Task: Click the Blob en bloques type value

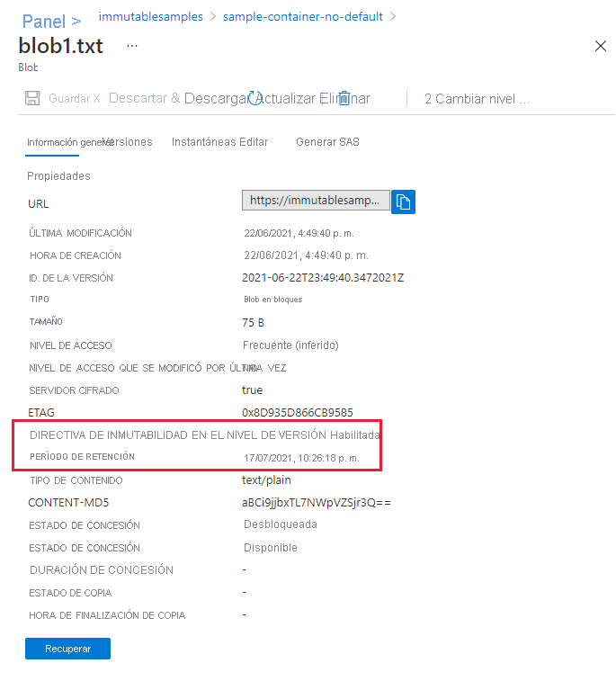Action: pos(273,300)
